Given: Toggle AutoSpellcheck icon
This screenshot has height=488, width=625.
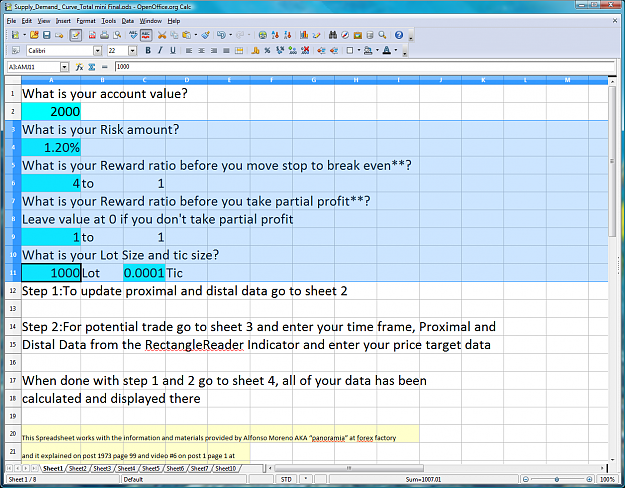Looking at the screenshot, I should 146,35.
